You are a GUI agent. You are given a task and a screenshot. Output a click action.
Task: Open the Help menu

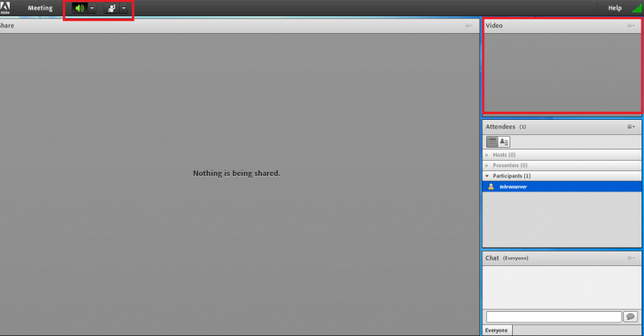click(x=614, y=8)
